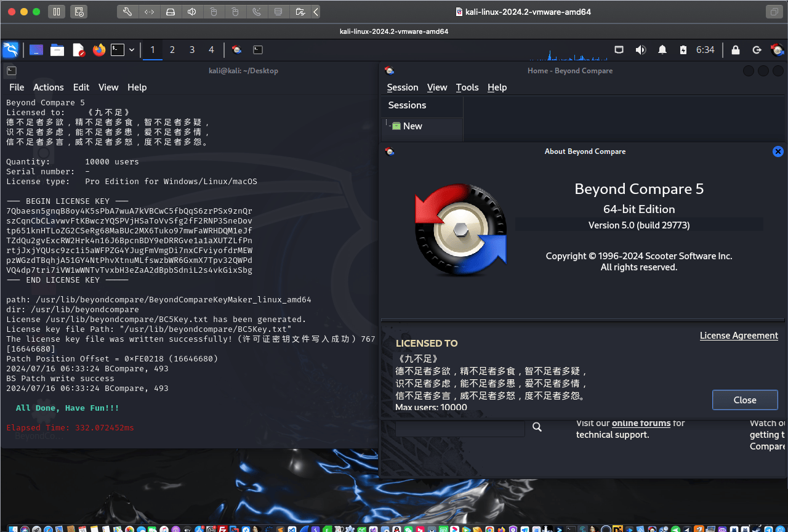Viewport: 788px width, 532px height.
Task: Click the VMware hard disk device icon
Action: point(171,12)
